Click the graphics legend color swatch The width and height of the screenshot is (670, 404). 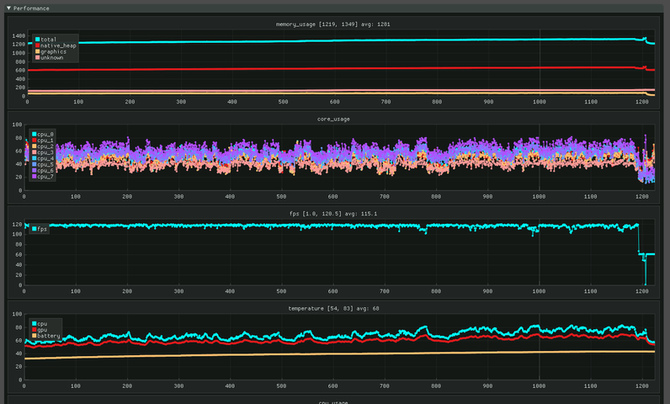(x=35, y=52)
